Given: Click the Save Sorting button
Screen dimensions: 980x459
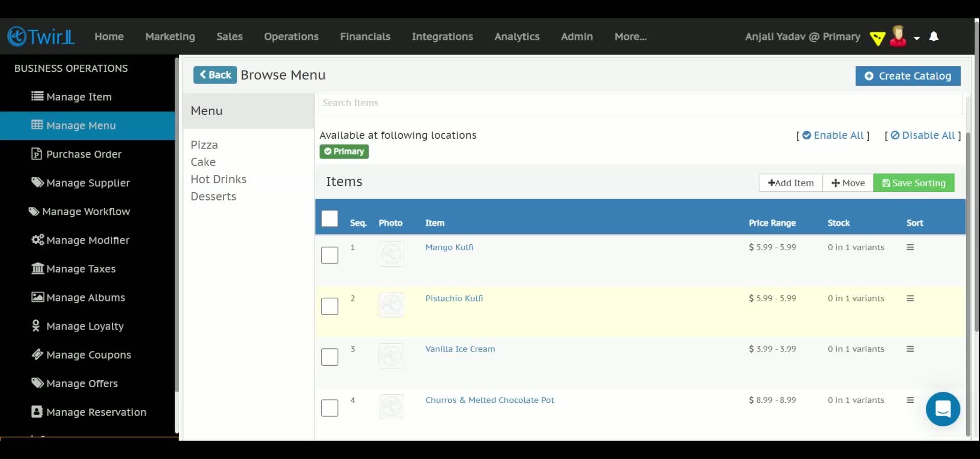Looking at the screenshot, I should point(914,183).
